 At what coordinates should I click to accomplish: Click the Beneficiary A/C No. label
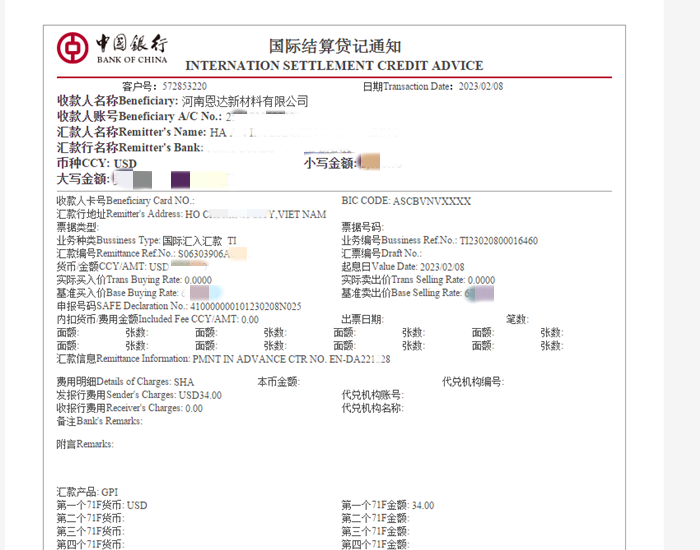(x=139, y=117)
